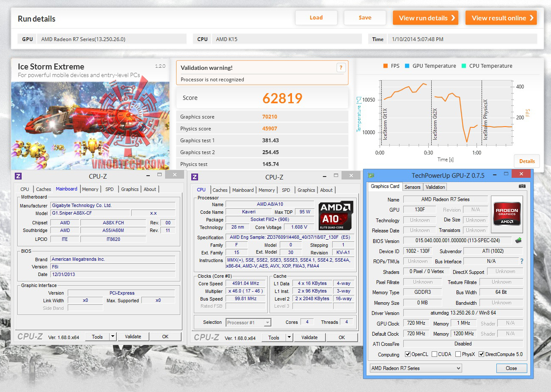Click the Ice Storm Extreme preview image
Viewport: 551px width, 392px height.
tap(90, 125)
